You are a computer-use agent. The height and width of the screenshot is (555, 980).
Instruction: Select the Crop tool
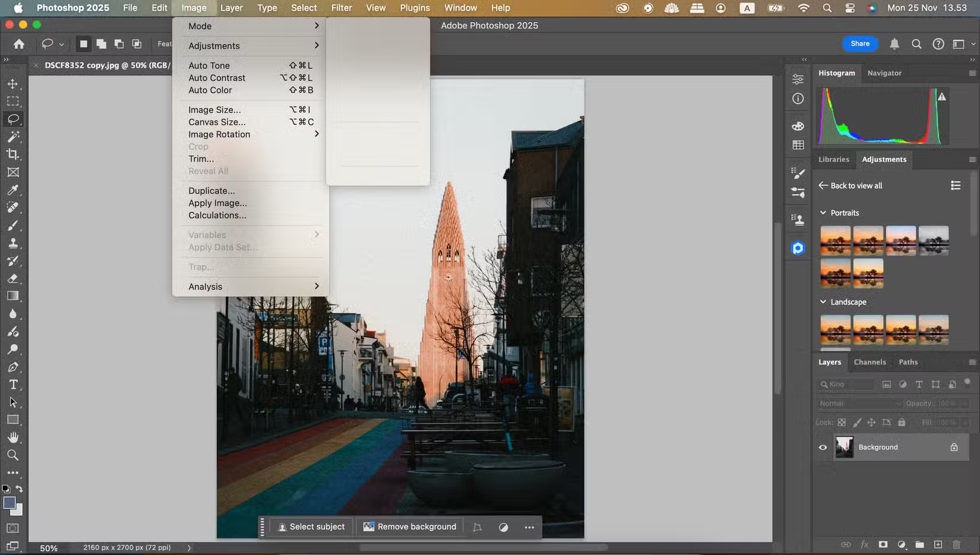13,154
